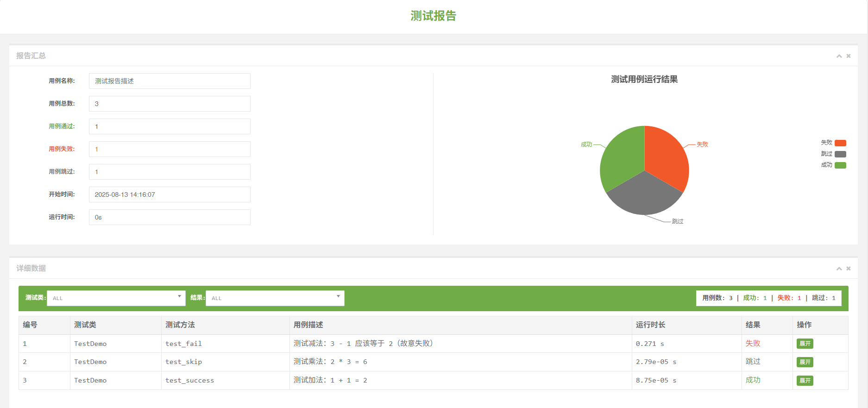Click the duration 0.271 s
Viewport: 868px width, 408px height.
(x=650, y=344)
